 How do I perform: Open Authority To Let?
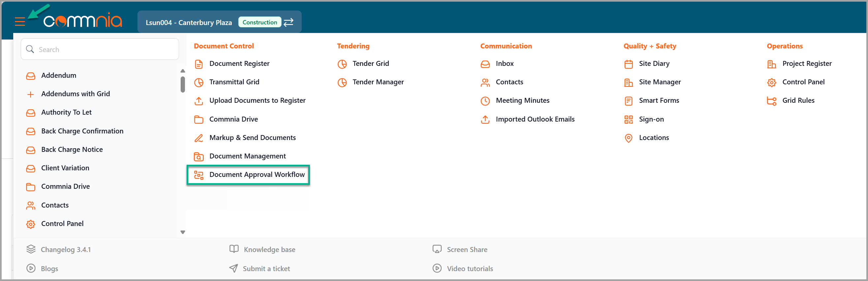pos(66,112)
